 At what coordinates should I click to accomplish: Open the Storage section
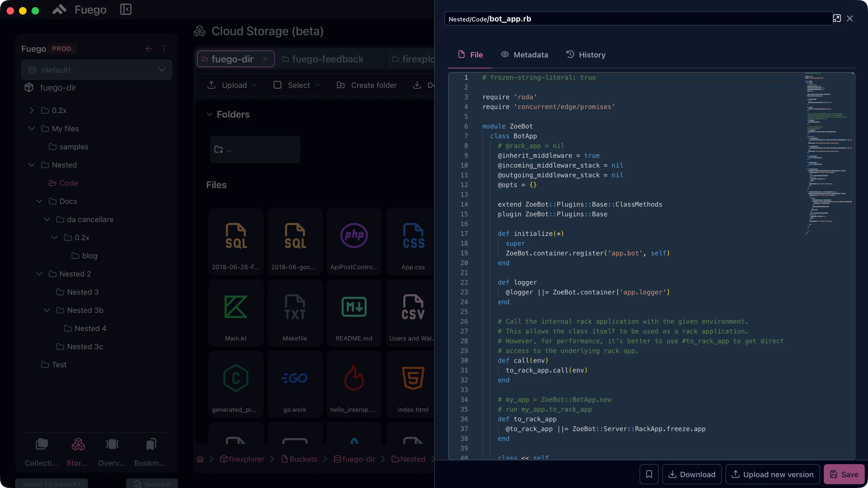point(78,452)
